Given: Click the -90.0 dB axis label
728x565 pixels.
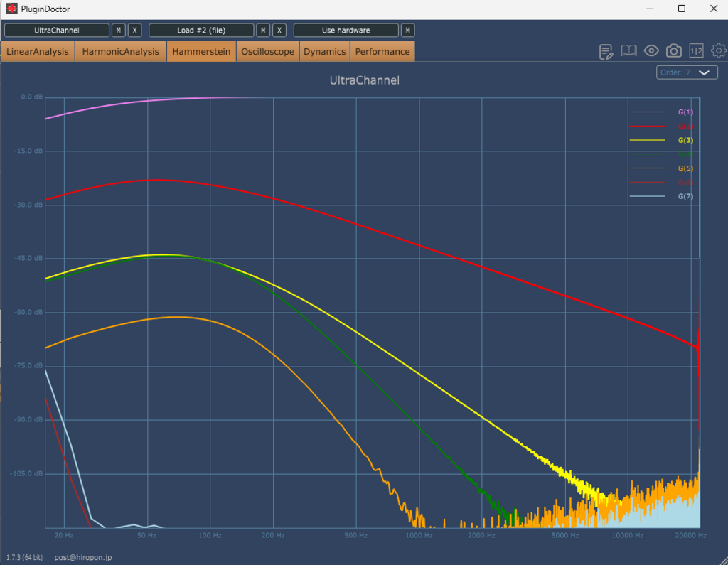Looking at the screenshot, I should tap(29, 420).
